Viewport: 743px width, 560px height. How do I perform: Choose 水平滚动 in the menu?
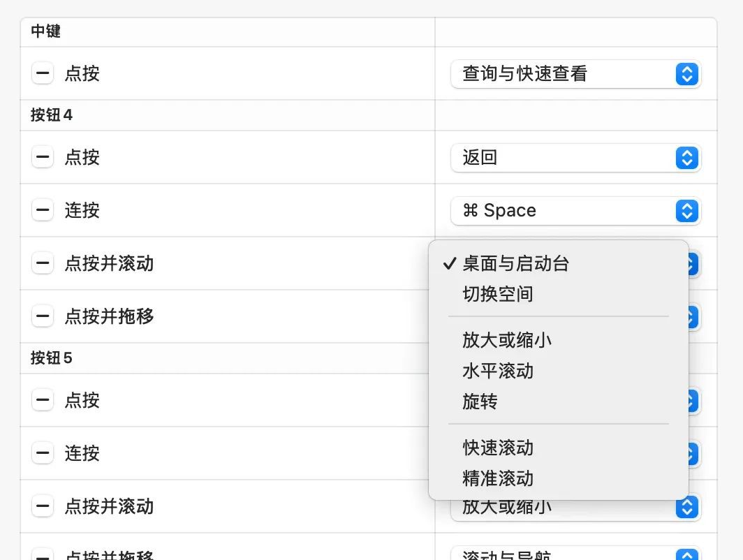558,371
